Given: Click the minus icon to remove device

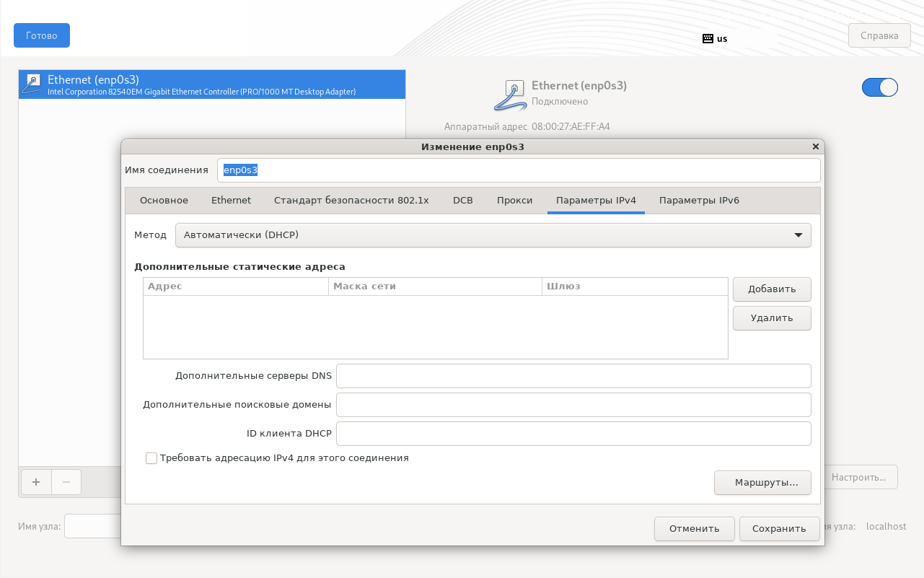Looking at the screenshot, I should [x=66, y=482].
